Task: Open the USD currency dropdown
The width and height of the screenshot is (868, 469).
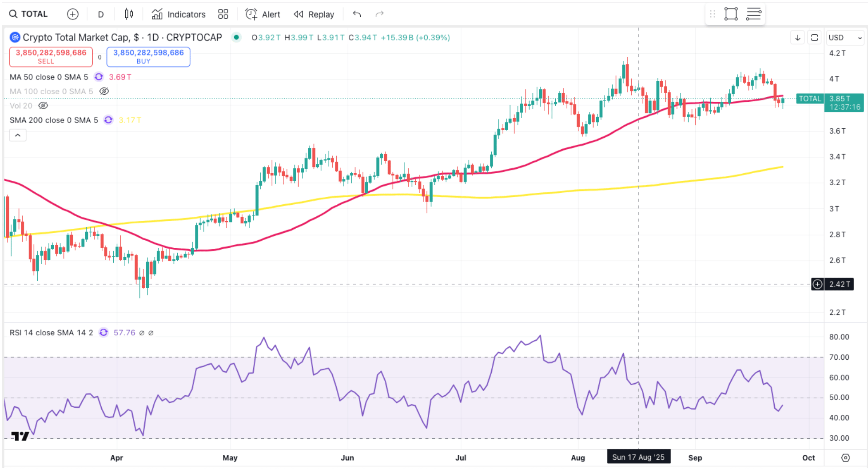Action: (844, 38)
